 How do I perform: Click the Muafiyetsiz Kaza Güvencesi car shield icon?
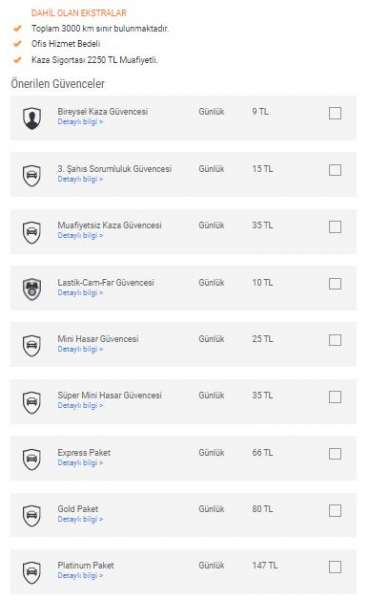tap(32, 232)
